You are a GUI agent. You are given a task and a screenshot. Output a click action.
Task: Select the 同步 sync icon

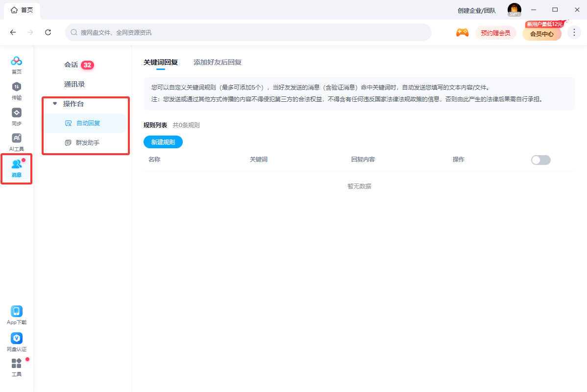16,113
